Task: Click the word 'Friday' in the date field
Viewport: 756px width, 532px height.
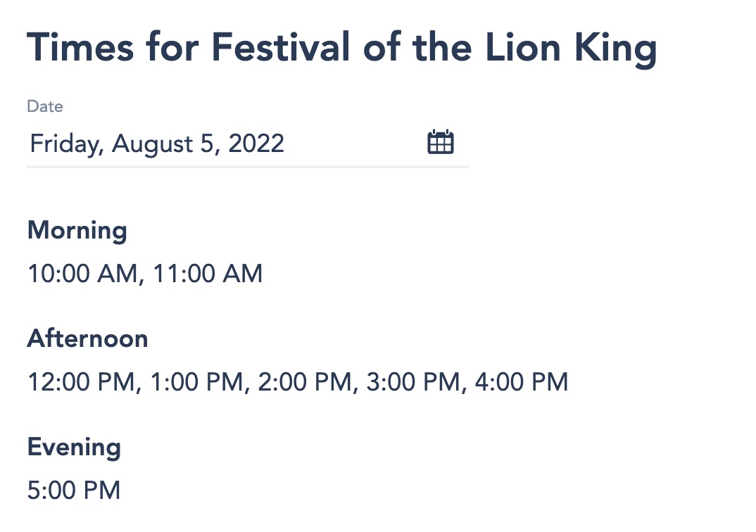Action: 67,144
